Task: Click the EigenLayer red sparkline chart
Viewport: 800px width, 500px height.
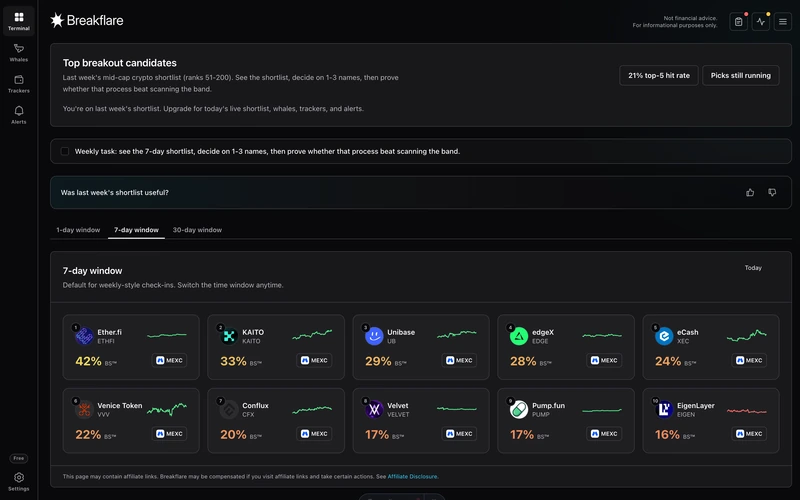Action: click(x=746, y=410)
